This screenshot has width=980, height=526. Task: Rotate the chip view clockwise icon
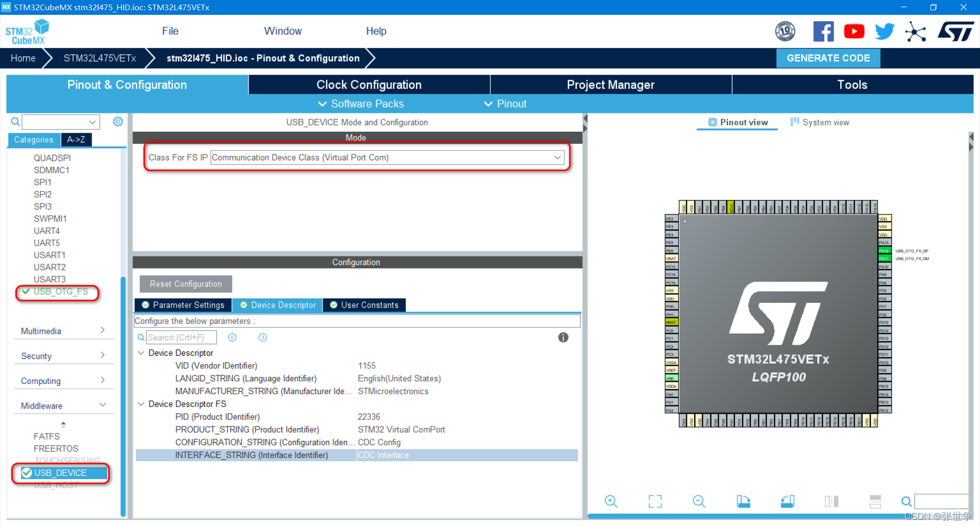(x=743, y=501)
